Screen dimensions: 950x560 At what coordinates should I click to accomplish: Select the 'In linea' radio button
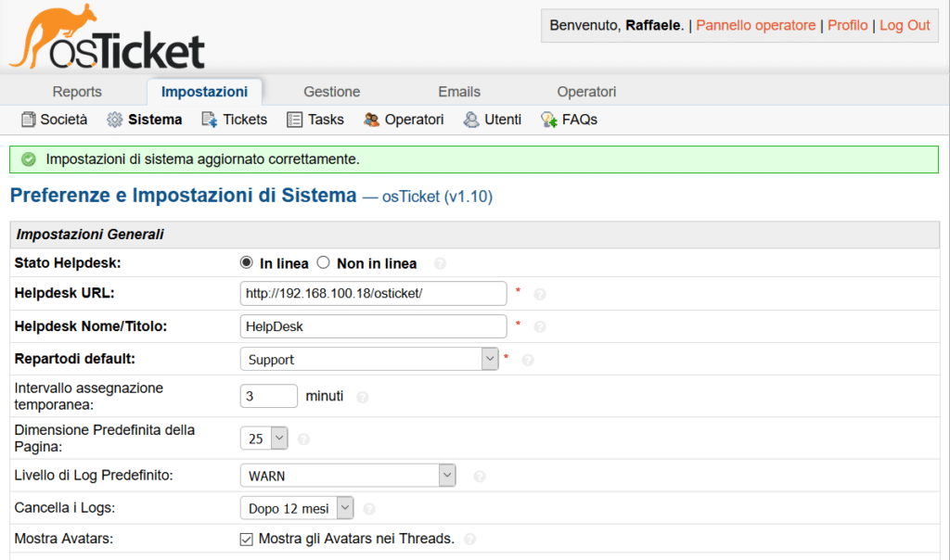(x=247, y=263)
